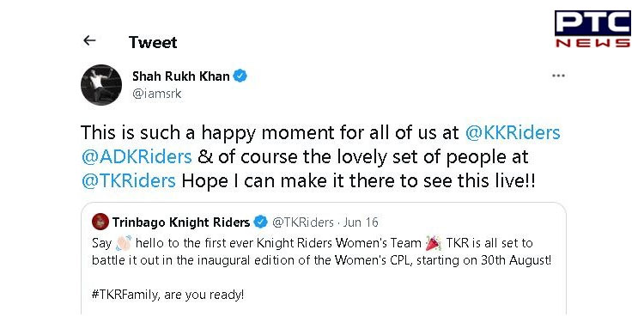Click Shah Rukh Khan's blue verified badge
This screenshot has width=644, height=335.
tap(240, 76)
